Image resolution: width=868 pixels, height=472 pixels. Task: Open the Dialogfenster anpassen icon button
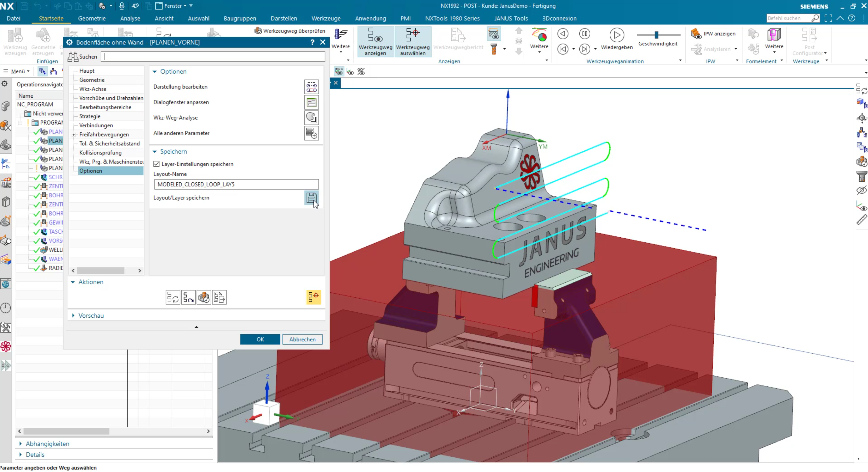tap(311, 103)
